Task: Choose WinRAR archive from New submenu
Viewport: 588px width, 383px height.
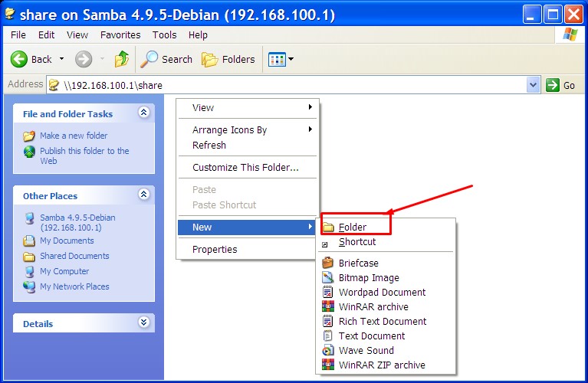Action: pos(373,306)
